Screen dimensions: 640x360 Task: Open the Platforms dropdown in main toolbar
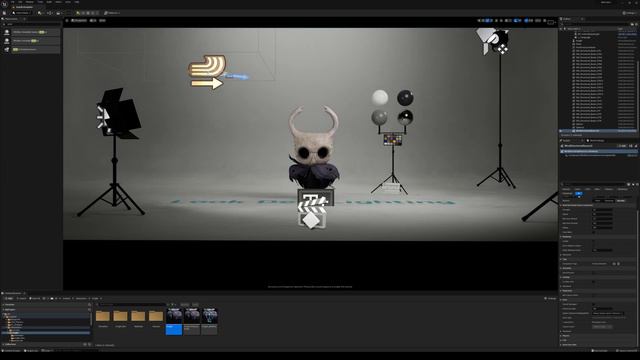[112, 13]
